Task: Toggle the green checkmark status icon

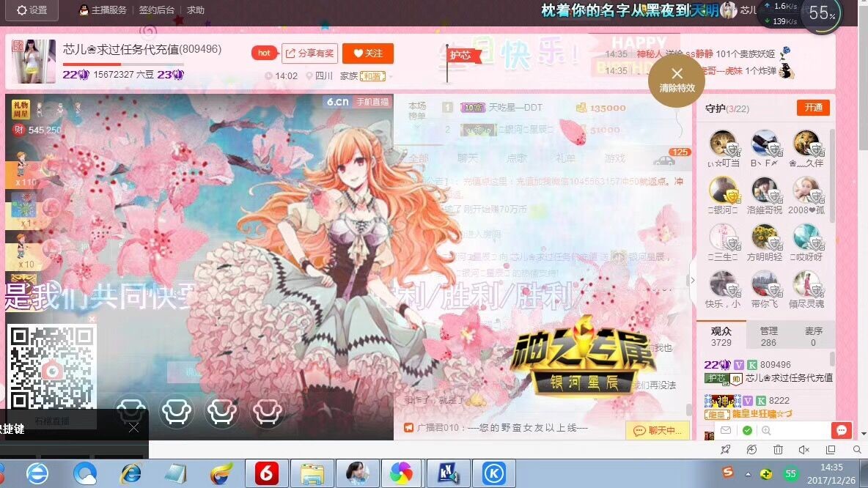Action: point(747,430)
